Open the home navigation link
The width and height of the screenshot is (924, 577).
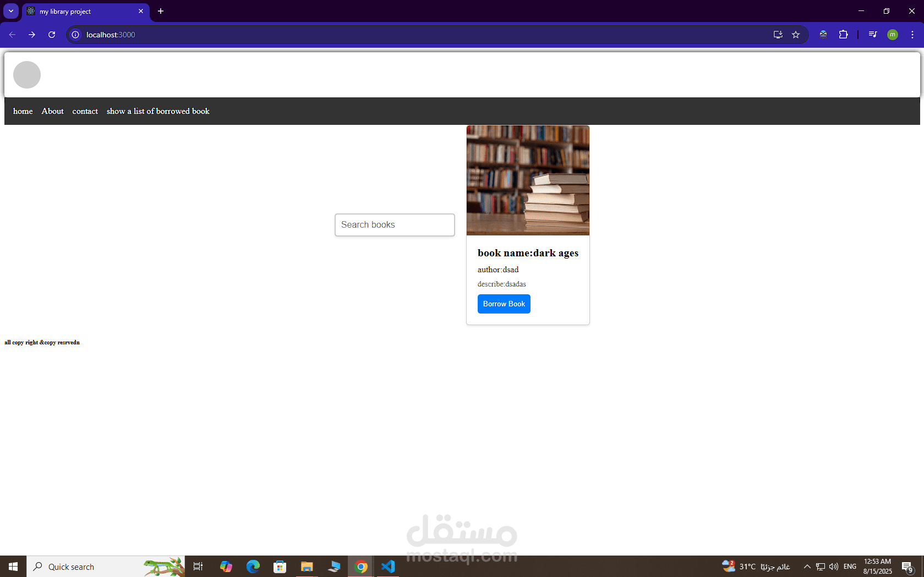click(23, 111)
